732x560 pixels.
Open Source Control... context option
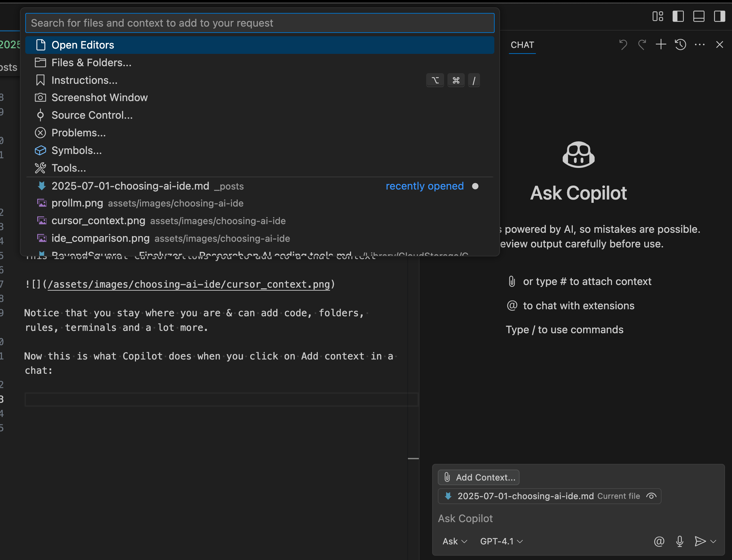pyautogui.click(x=260, y=115)
